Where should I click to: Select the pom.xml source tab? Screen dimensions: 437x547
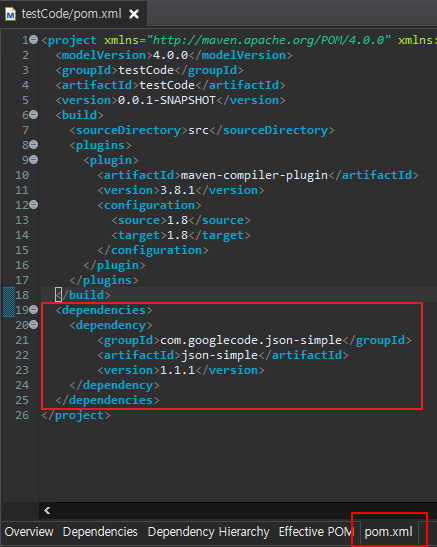click(388, 532)
